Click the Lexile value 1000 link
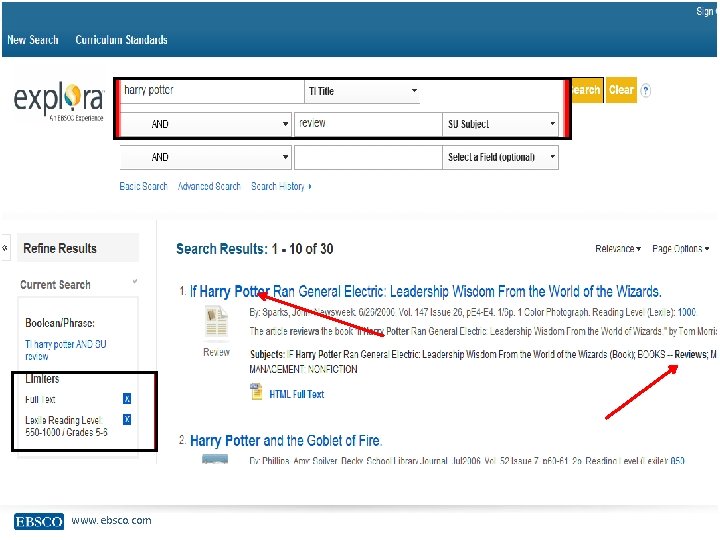The width and height of the screenshot is (720, 540). [x=686, y=313]
